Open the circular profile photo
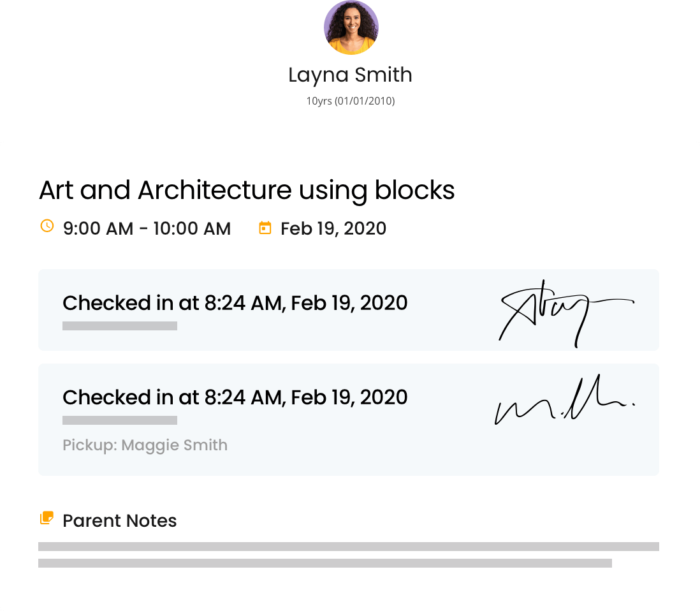The image size is (700, 611). (351, 27)
